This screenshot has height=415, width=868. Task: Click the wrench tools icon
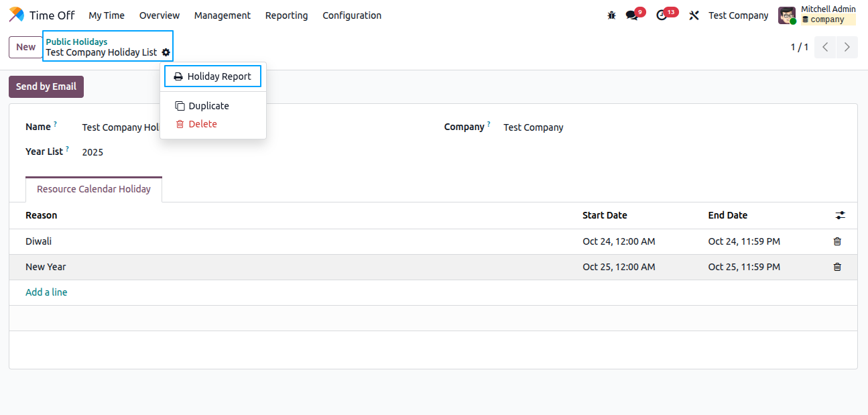click(x=694, y=15)
